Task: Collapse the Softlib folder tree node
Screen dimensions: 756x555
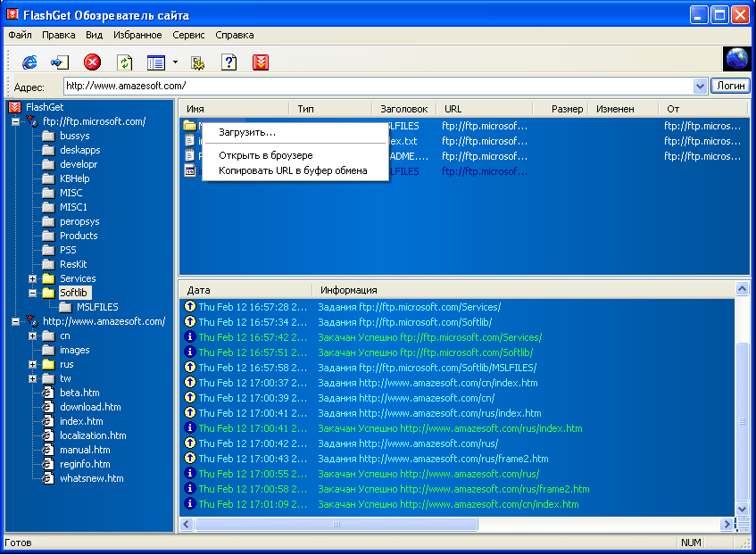Action: point(33,293)
